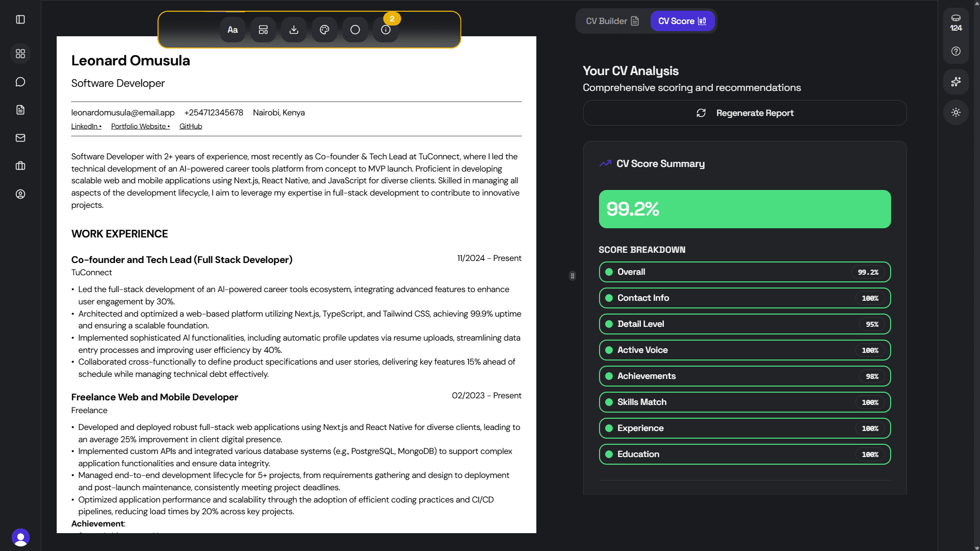Click the circle icon in toolbar

pos(355,30)
